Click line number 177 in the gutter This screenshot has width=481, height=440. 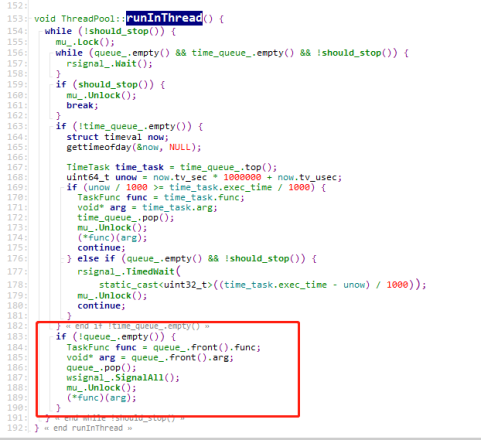tap(16, 272)
